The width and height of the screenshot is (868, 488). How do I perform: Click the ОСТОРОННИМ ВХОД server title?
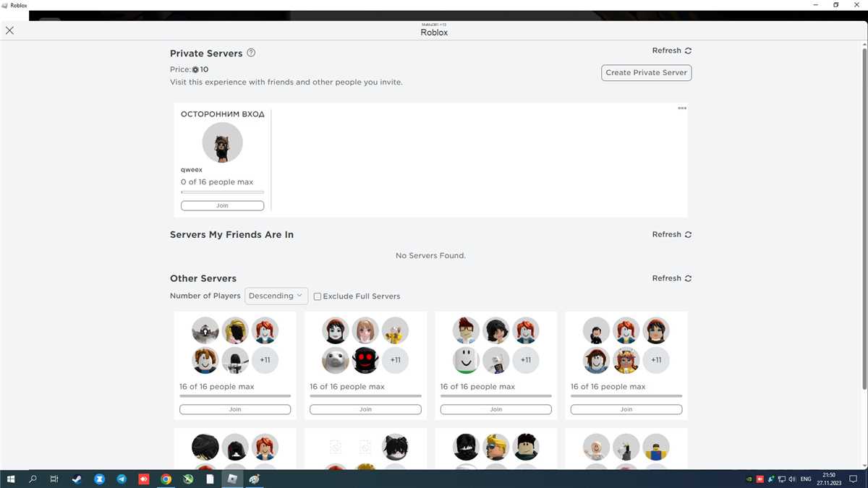(222, 114)
